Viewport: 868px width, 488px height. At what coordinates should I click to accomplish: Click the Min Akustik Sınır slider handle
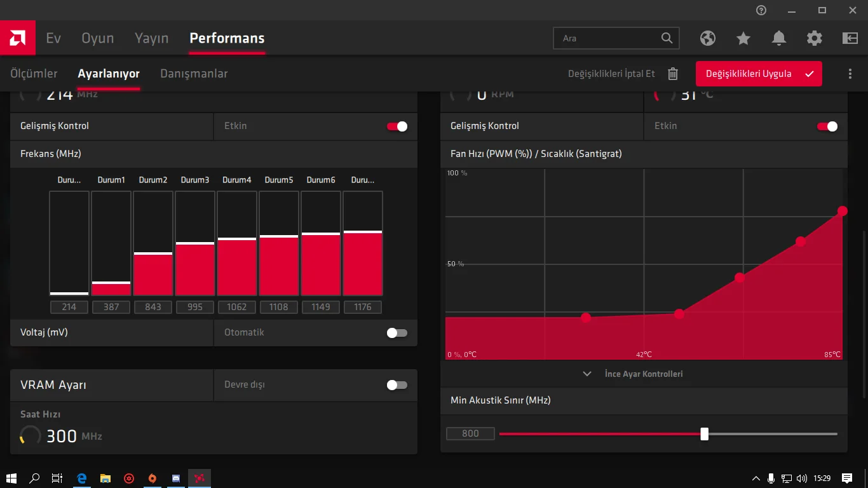tap(704, 434)
